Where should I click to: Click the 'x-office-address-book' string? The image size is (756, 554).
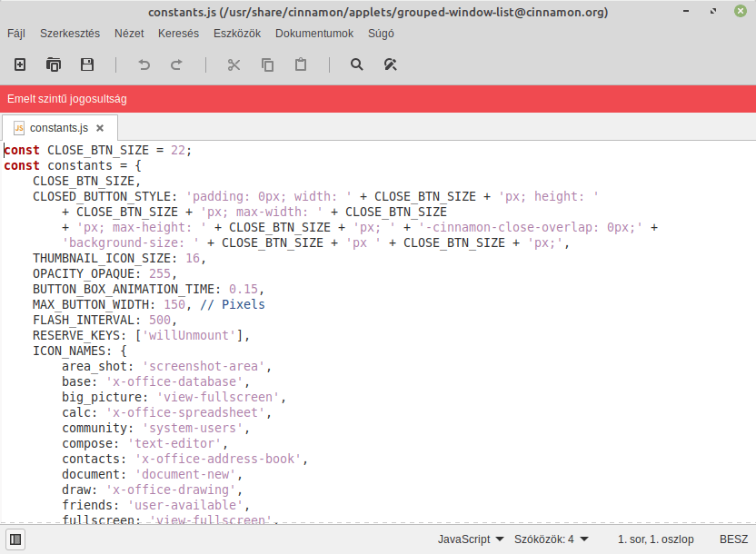[x=218, y=459]
